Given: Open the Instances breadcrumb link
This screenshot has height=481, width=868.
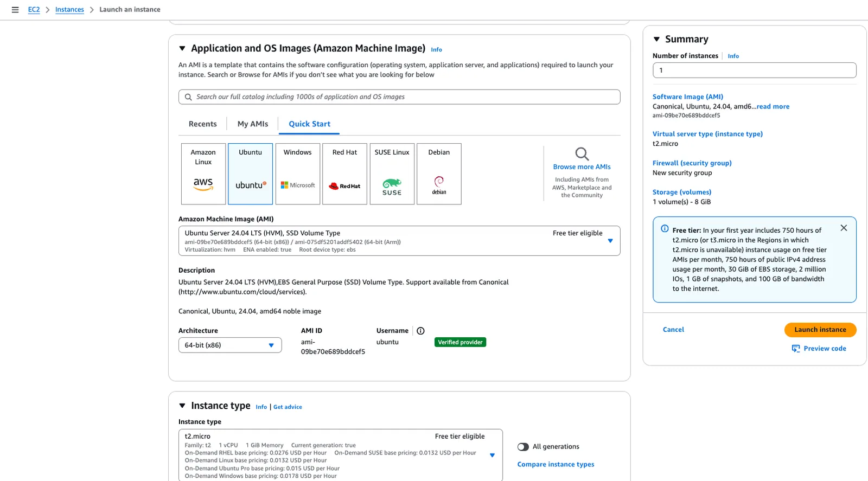Looking at the screenshot, I should tap(69, 10).
